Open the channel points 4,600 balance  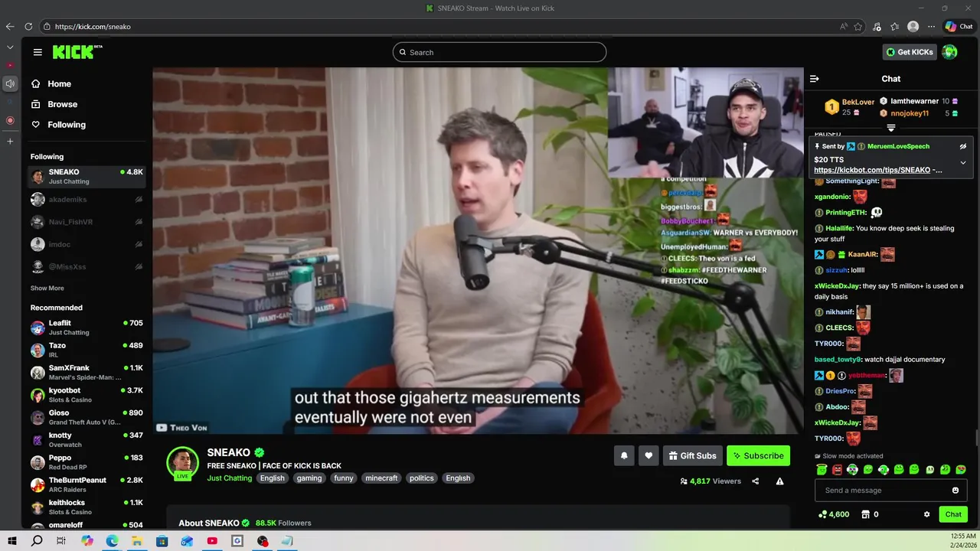click(x=834, y=514)
